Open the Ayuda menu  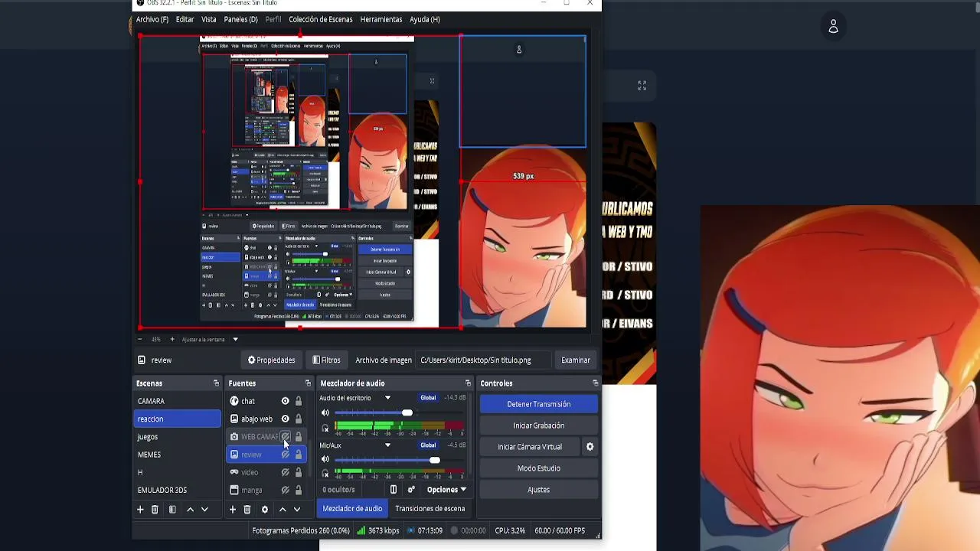424,19
